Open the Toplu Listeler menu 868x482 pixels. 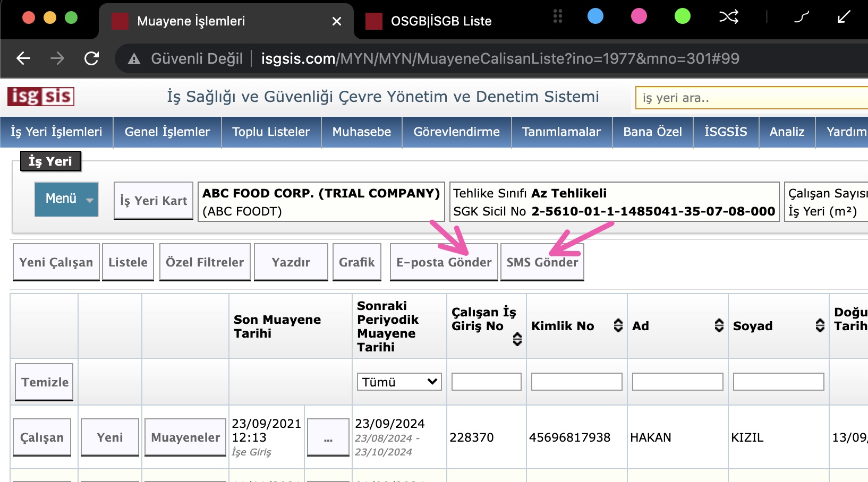click(x=271, y=132)
